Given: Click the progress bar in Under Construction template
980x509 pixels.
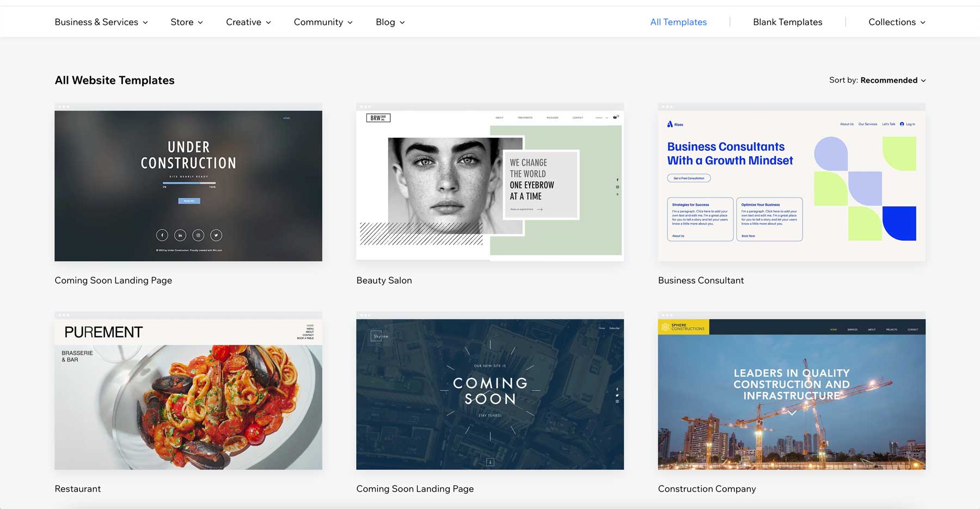Looking at the screenshot, I should tap(189, 183).
